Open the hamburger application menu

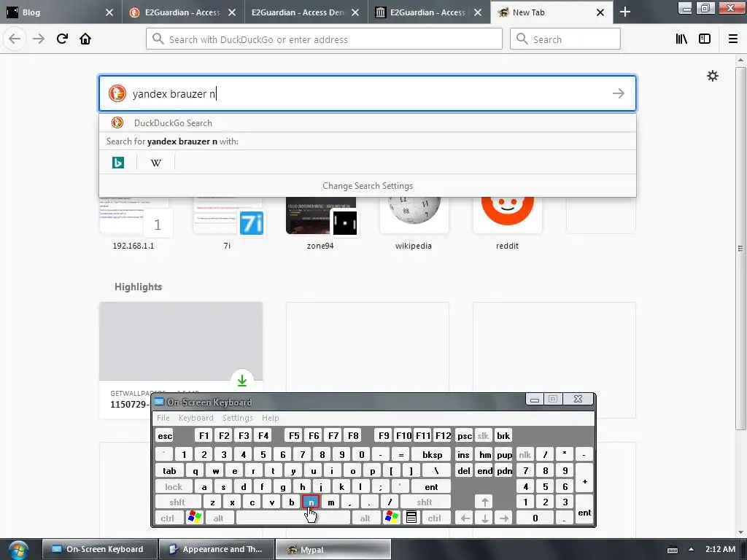[733, 39]
